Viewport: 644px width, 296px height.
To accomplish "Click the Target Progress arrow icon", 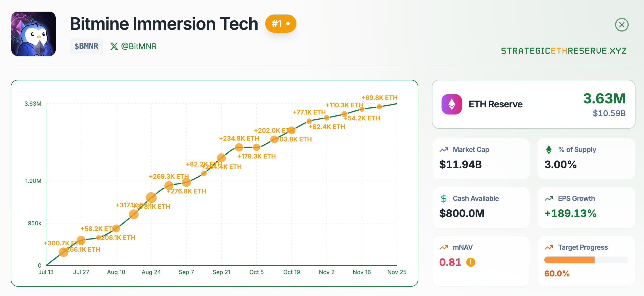I will 549,247.
